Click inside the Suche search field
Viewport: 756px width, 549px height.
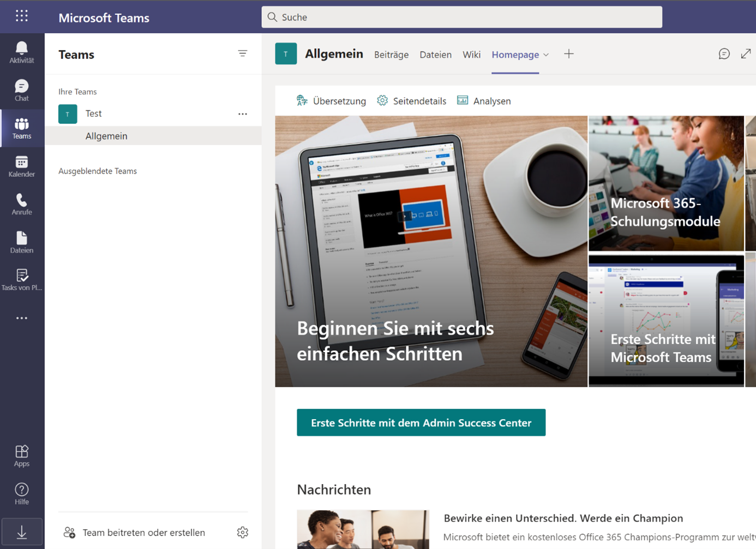pos(461,17)
